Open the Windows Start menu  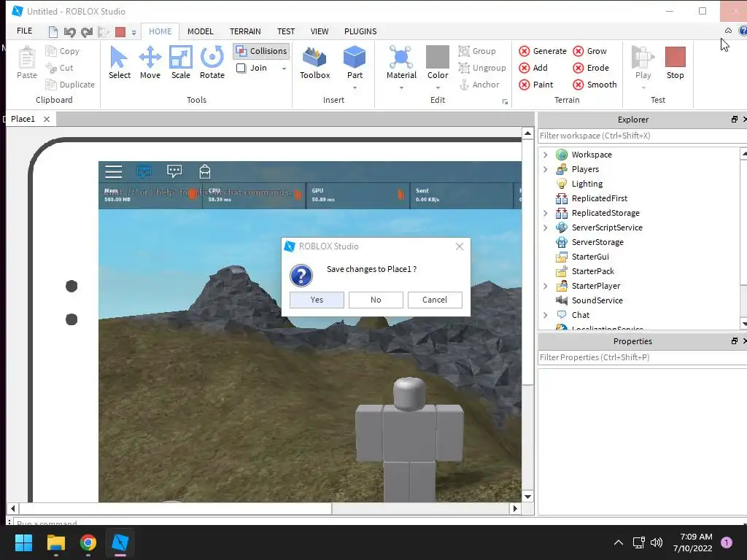coord(23,542)
